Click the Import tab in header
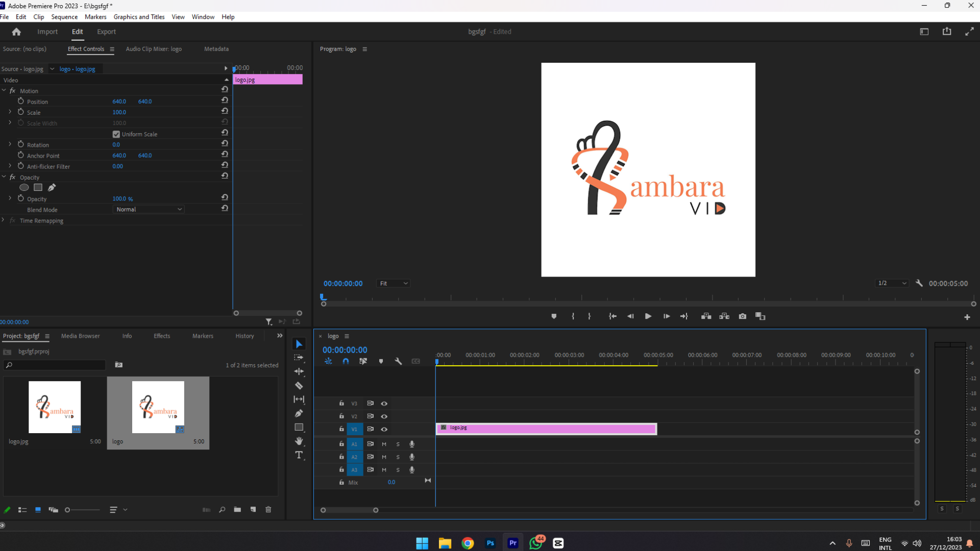 [47, 32]
